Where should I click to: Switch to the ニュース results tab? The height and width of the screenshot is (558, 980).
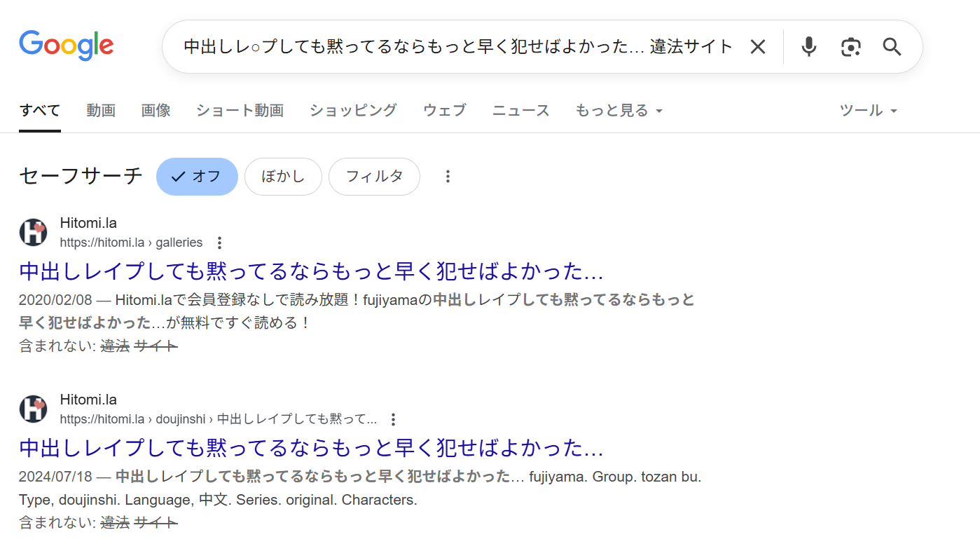[520, 110]
